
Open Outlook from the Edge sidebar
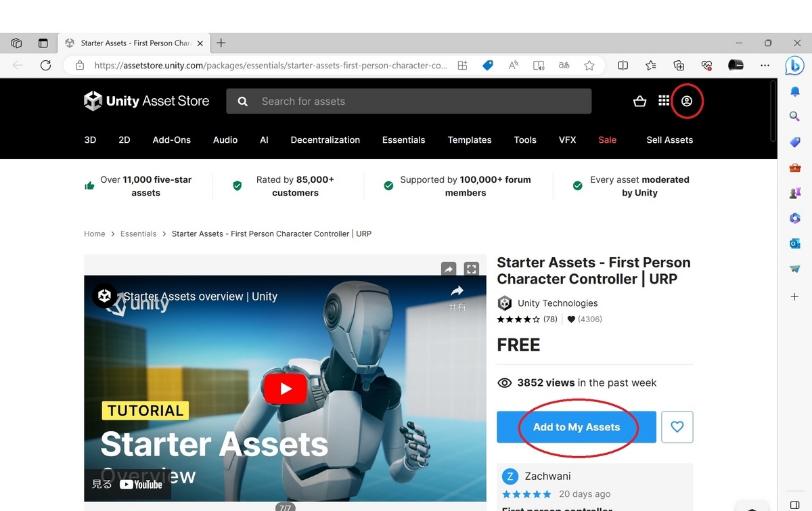(794, 244)
